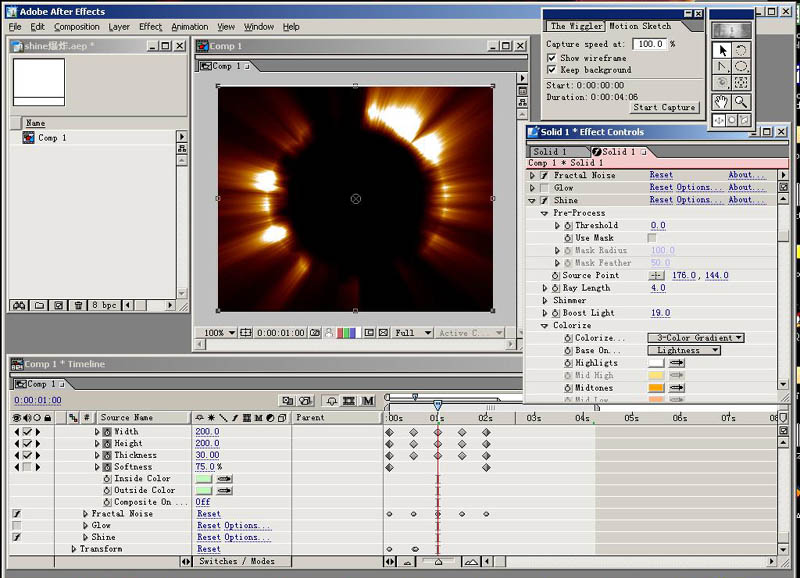800x578 pixels.
Task: Collapse the Colorize group
Action: point(544,325)
